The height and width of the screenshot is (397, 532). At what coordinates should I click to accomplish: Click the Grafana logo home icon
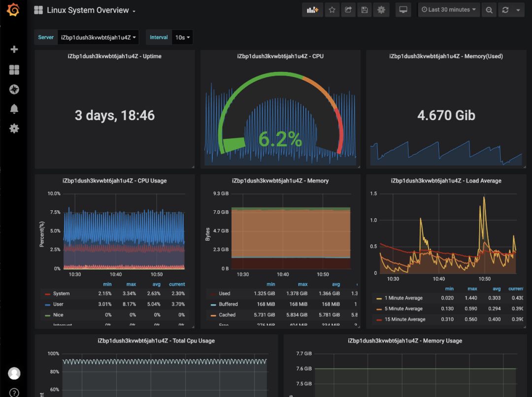coord(14,10)
